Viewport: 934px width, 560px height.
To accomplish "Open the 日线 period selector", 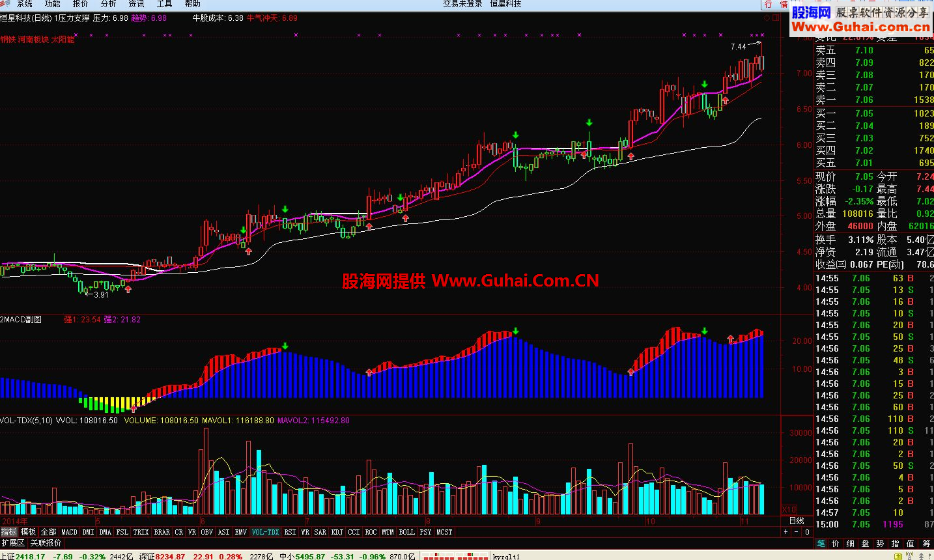I will coord(797,521).
